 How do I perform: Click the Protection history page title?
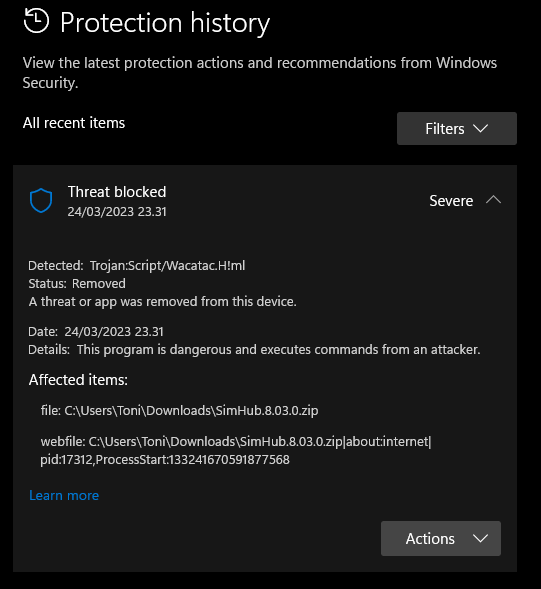165,23
